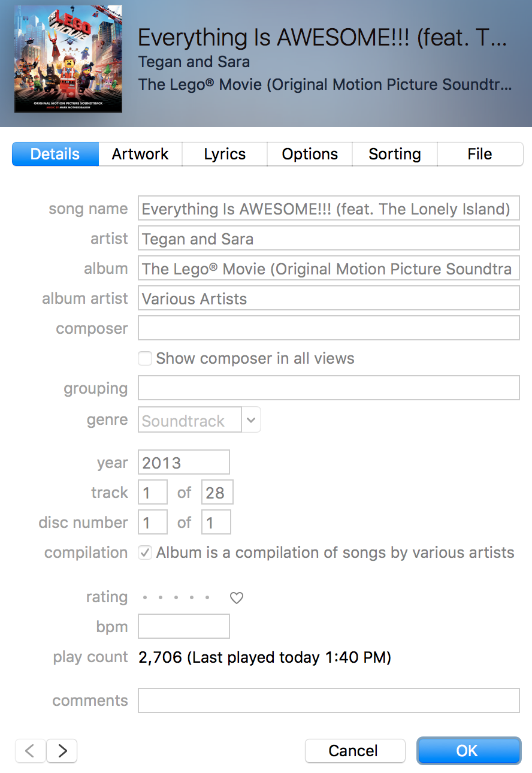Enable Show composer in all views

(145, 359)
